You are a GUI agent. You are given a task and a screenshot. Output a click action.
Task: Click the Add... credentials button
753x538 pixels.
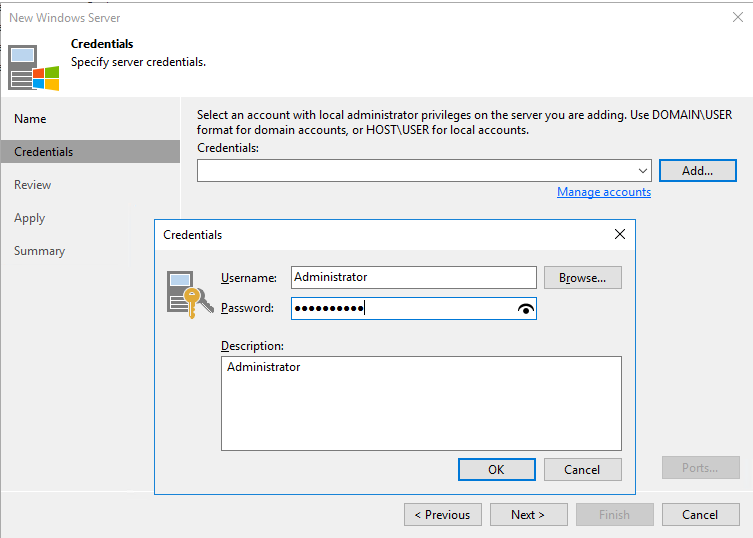pyautogui.click(x=697, y=171)
